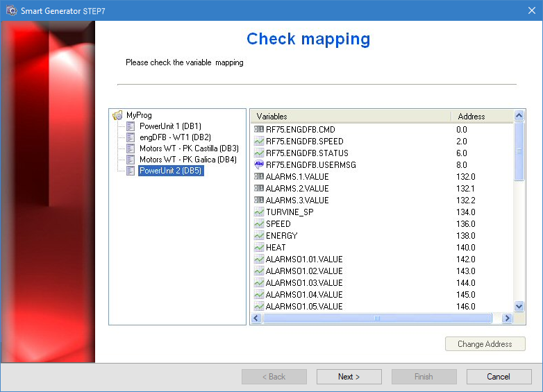543x392 pixels.
Task: Cancel the Smart Generator wizard
Action: [x=499, y=377]
